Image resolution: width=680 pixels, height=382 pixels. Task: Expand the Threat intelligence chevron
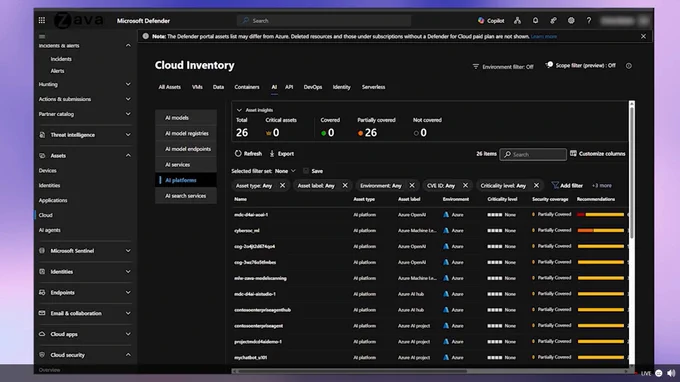pos(128,135)
